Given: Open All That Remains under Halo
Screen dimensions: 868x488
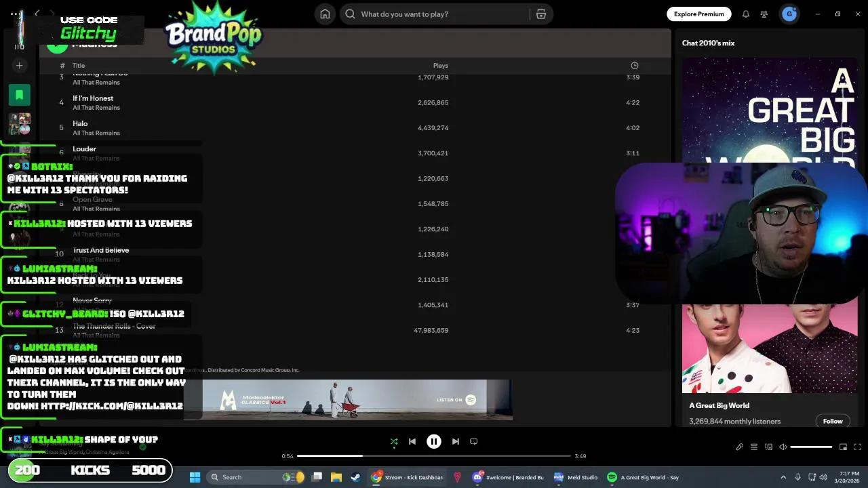Looking at the screenshot, I should point(96,133).
